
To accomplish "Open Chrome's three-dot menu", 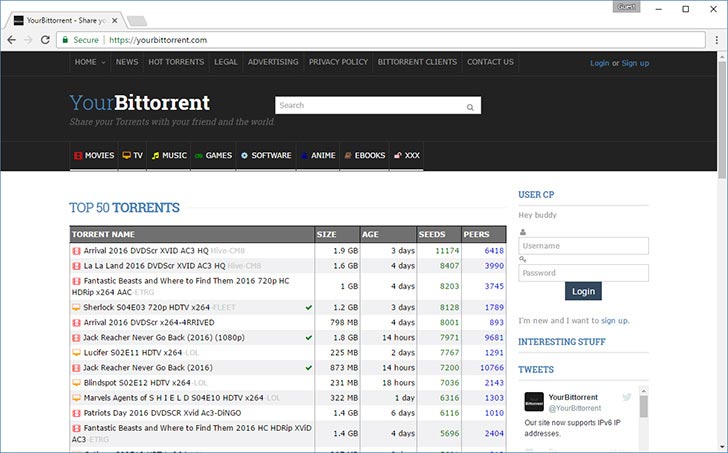I will pos(717,40).
